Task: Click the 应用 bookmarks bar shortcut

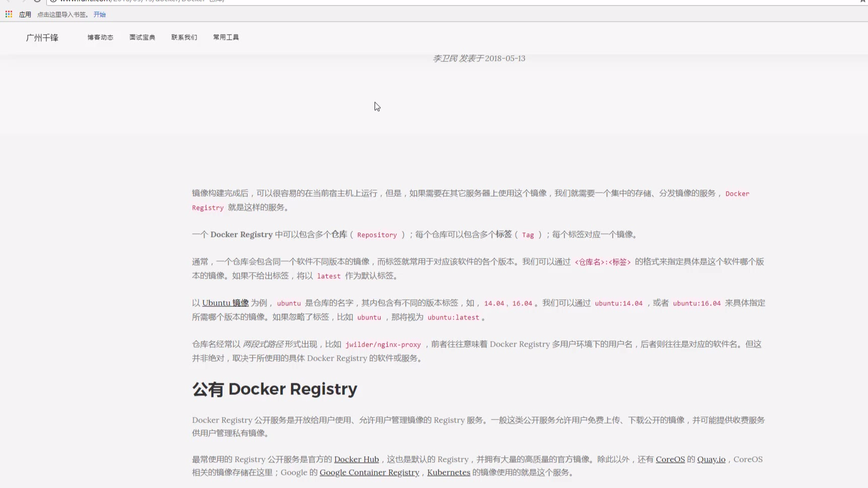Action: coord(25,15)
